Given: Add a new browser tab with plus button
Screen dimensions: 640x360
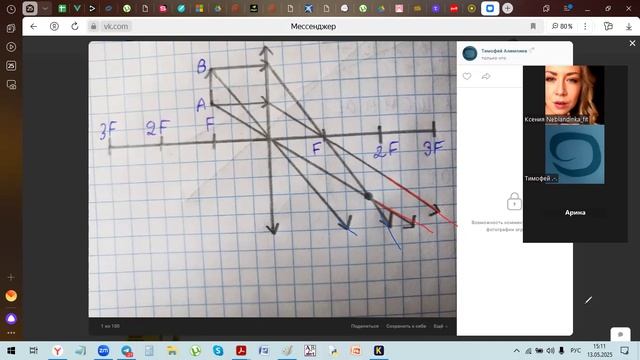Looking at the screenshot, I should click(x=507, y=8).
